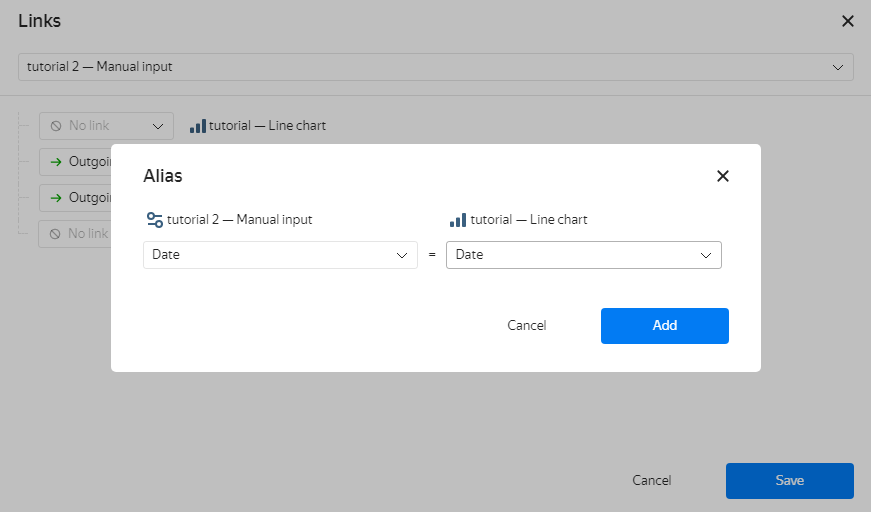This screenshot has height=512, width=871.
Task: Open the tutorial 2 — Manual input selector
Action: pyautogui.click(x=435, y=67)
